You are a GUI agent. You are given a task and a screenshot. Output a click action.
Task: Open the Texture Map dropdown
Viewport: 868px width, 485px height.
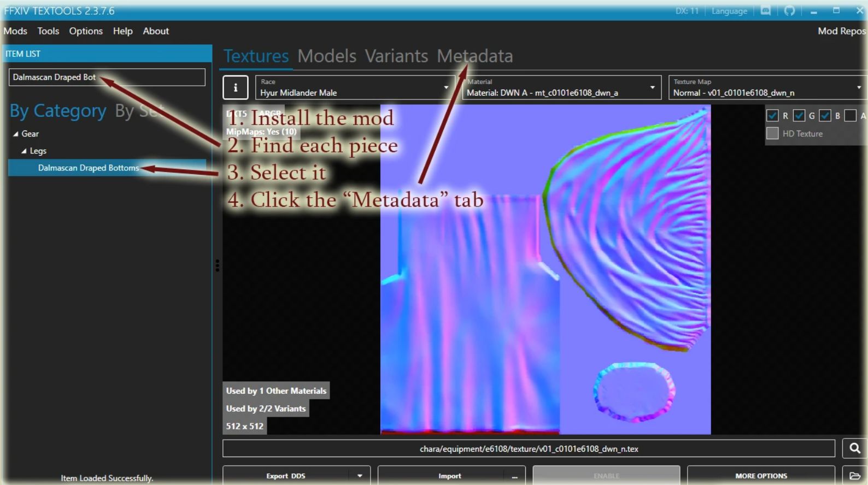pos(768,87)
